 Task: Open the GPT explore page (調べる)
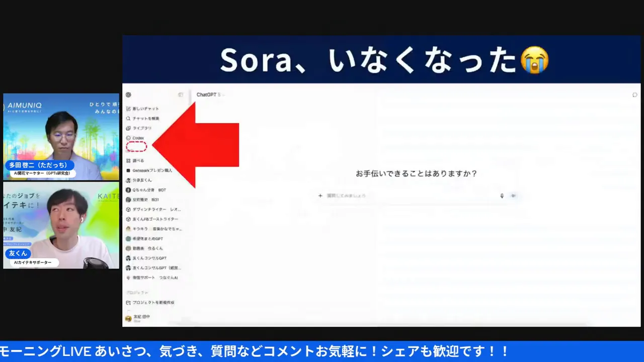click(138, 161)
